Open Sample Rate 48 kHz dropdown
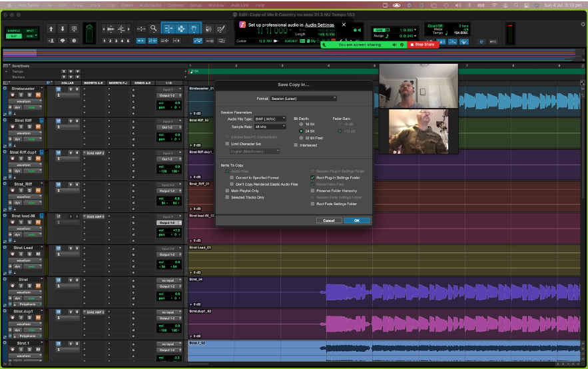The width and height of the screenshot is (588, 369). click(x=270, y=127)
